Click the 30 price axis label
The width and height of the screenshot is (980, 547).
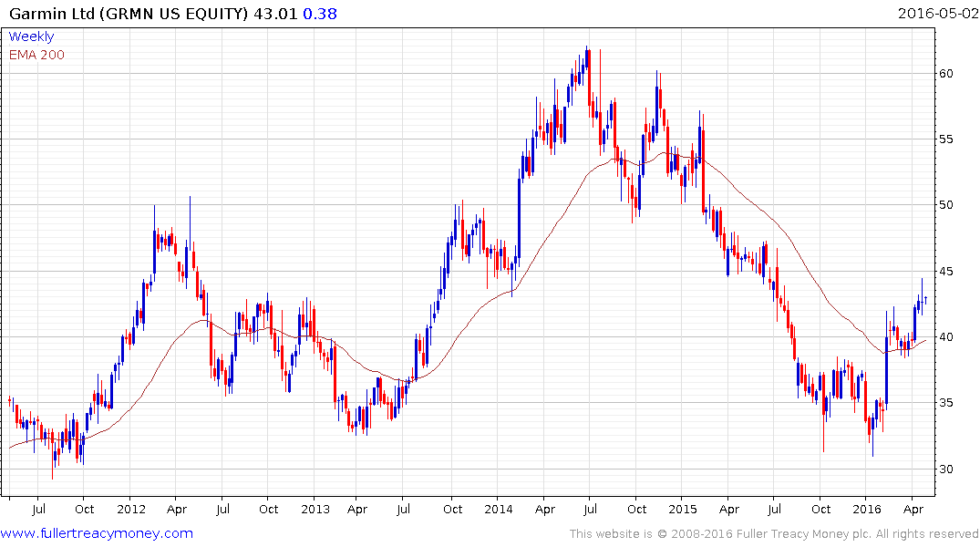946,469
